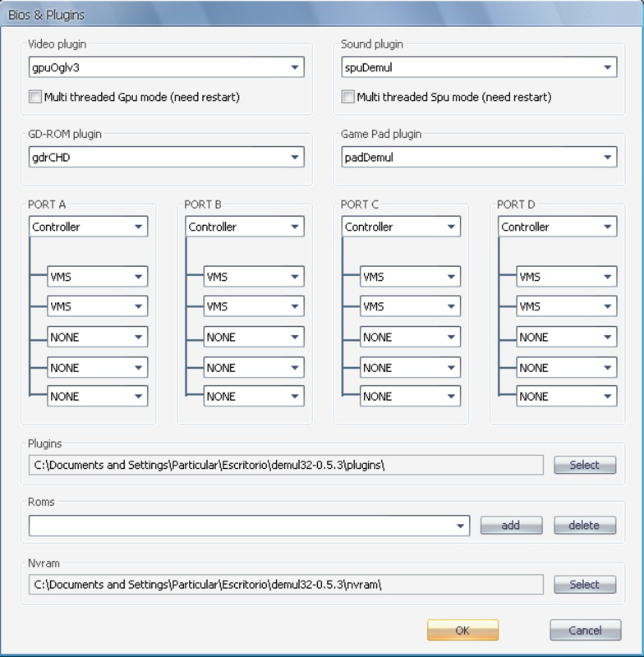The height and width of the screenshot is (657, 644).
Task: Confirm settings with OK button
Action: coord(463,630)
